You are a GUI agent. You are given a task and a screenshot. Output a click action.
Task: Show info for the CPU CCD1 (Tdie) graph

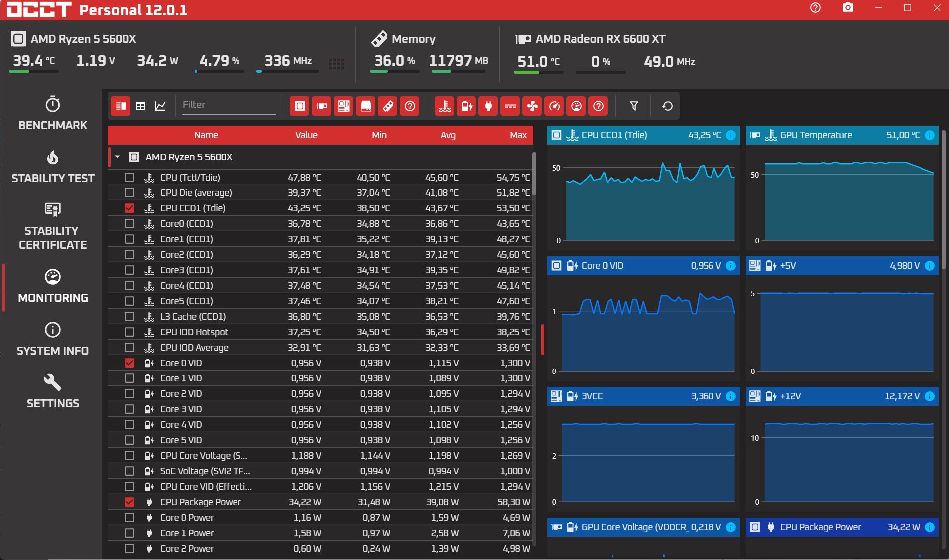(x=731, y=135)
